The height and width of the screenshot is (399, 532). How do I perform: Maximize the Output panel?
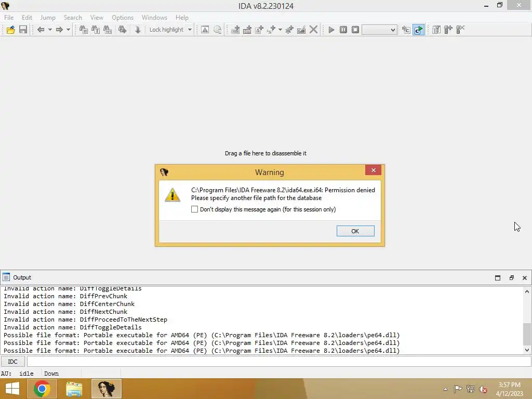click(498, 278)
